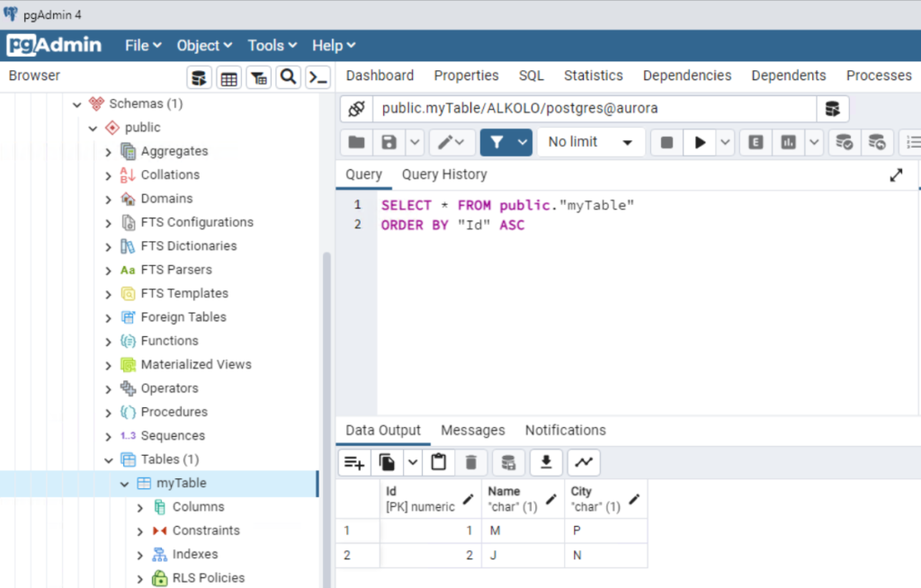Viewport: 921px width, 588px height.
Task: Click the edit pencil in Id column header
Action: tap(468, 499)
